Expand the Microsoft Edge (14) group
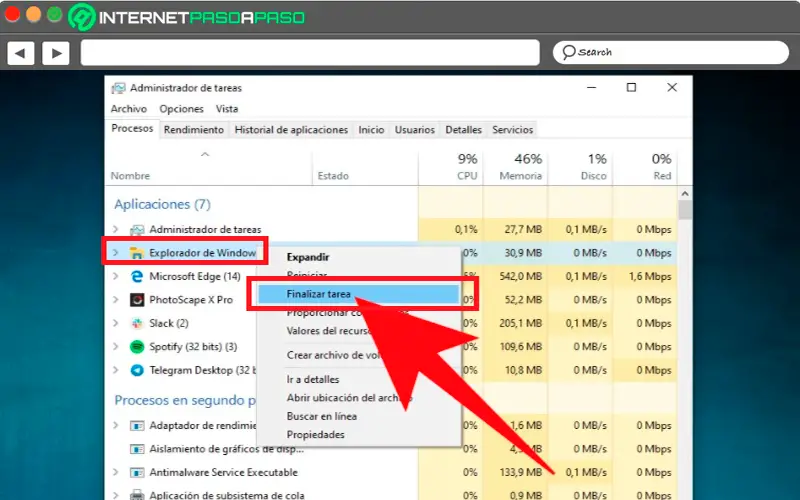This screenshot has width=800, height=500. pyautogui.click(x=116, y=276)
